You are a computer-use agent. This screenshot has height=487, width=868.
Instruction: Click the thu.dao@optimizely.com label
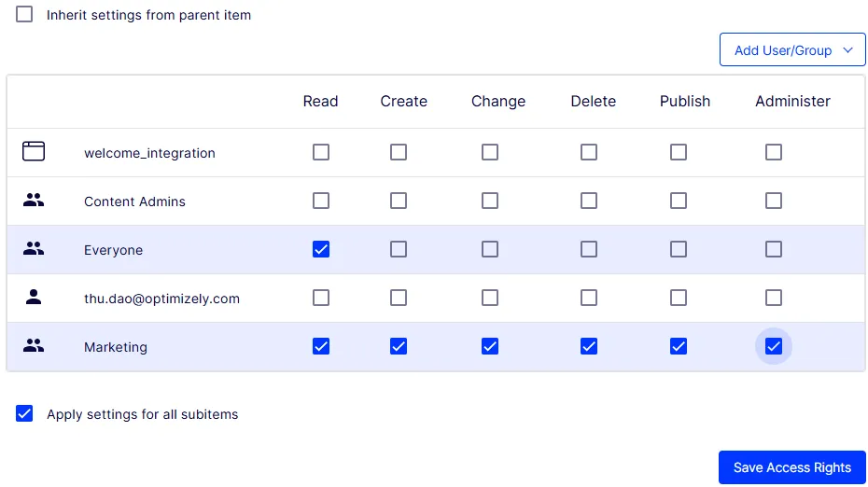tap(161, 299)
